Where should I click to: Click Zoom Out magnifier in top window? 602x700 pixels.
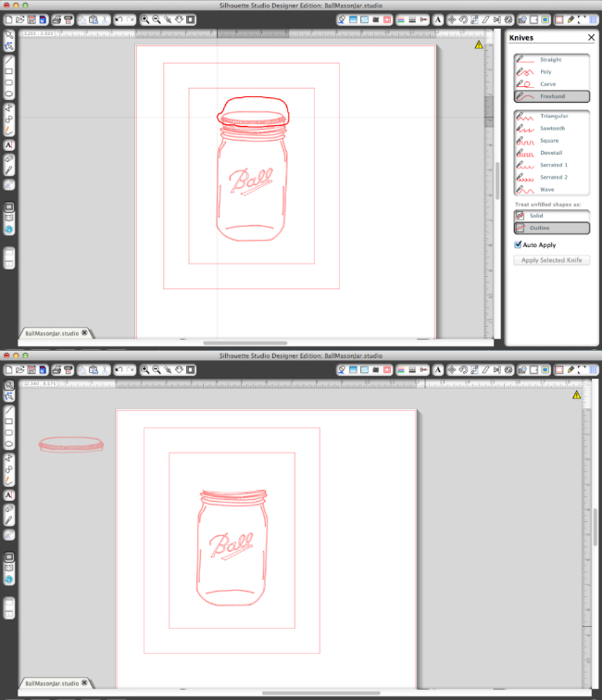tap(157, 19)
